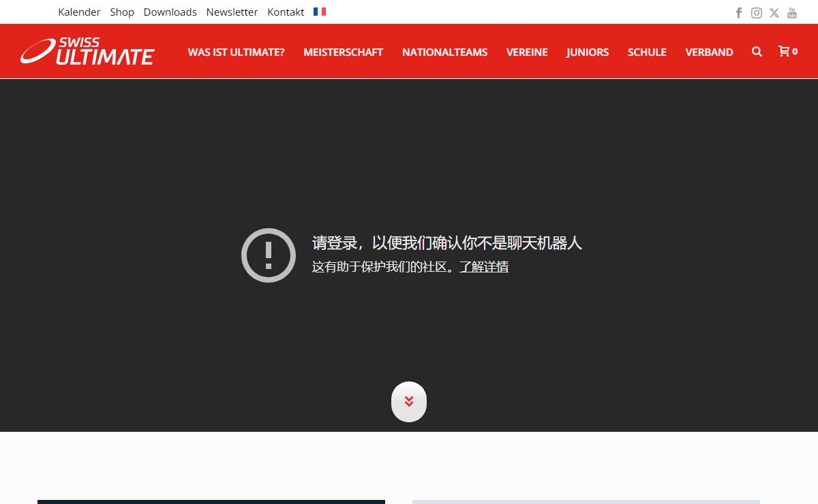The image size is (818, 504).
Task: Click the search magnifier icon
Action: pos(757,52)
